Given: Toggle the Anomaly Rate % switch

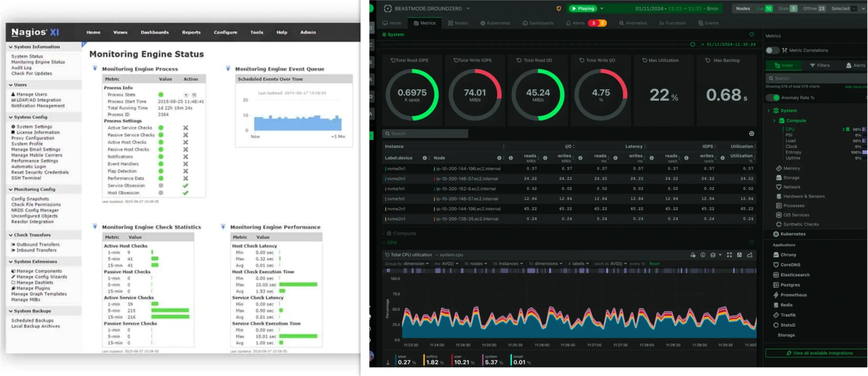Looking at the screenshot, I should coord(772,98).
